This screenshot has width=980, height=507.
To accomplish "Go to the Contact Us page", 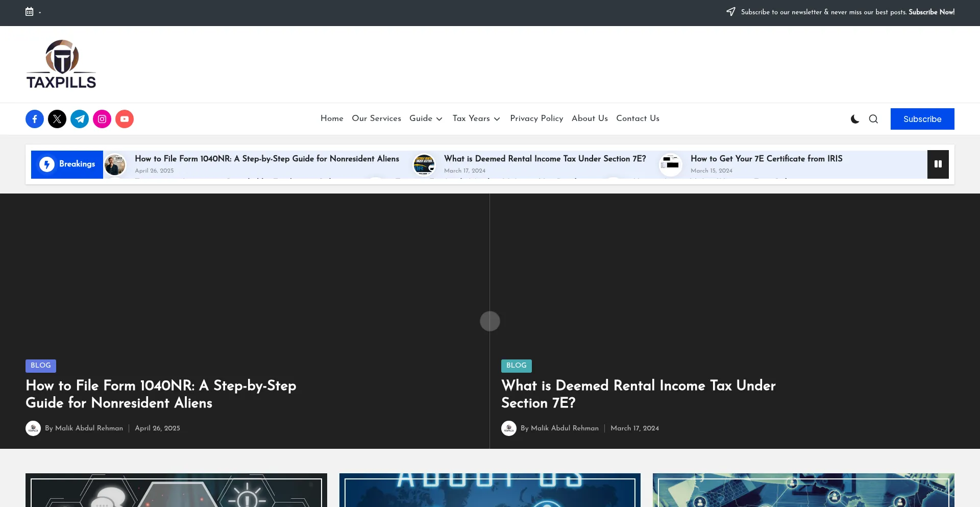I will click(x=638, y=118).
